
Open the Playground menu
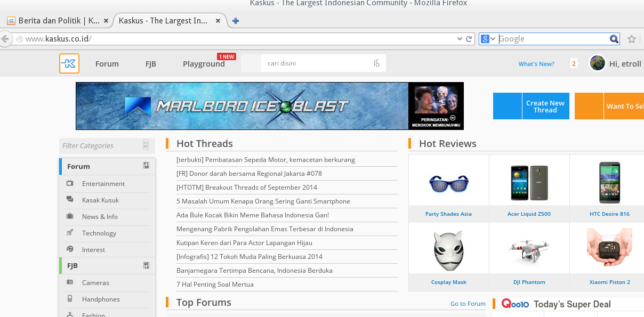[204, 64]
